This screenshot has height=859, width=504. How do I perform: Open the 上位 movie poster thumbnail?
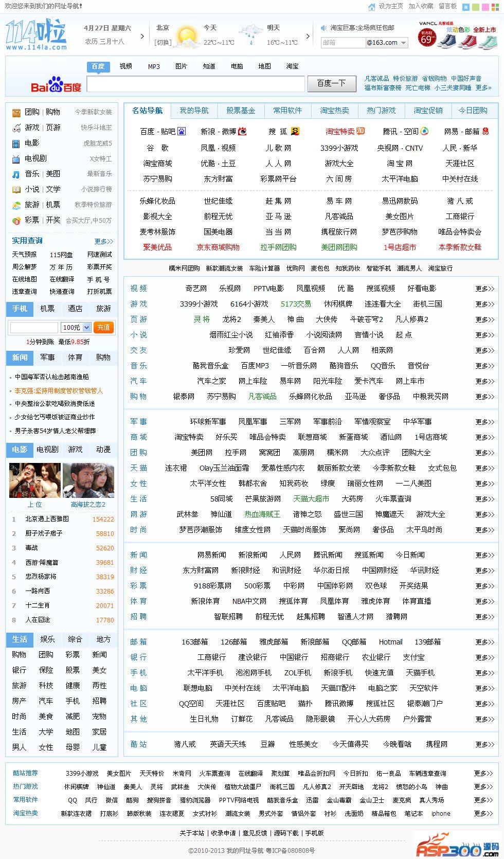click(35, 480)
